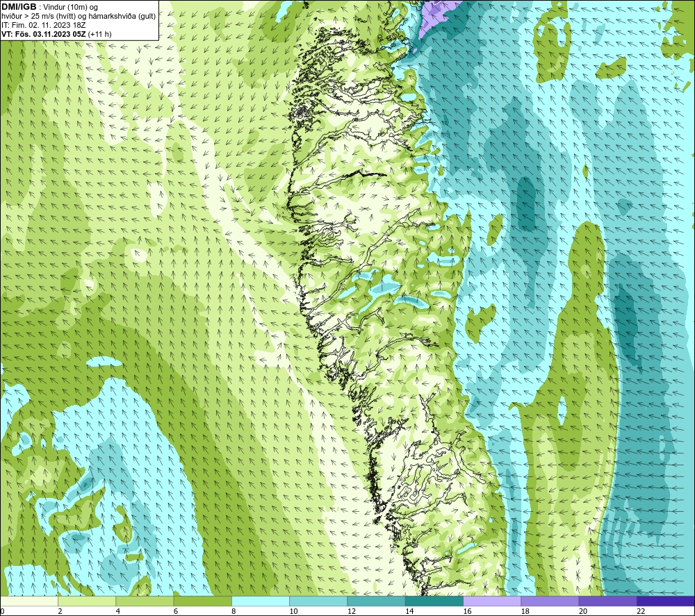Click the legend scale label '10'
Viewport: 695px width, 616px height.
click(293, 612)
